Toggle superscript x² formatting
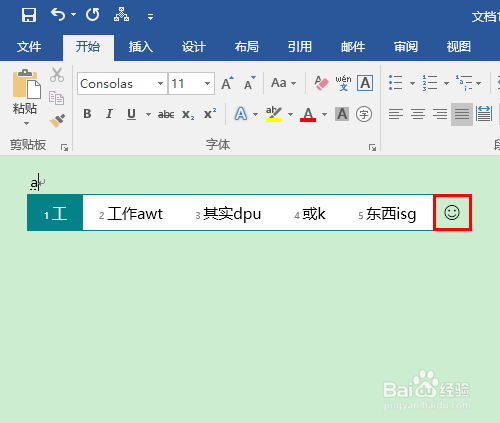 [210, 114]
